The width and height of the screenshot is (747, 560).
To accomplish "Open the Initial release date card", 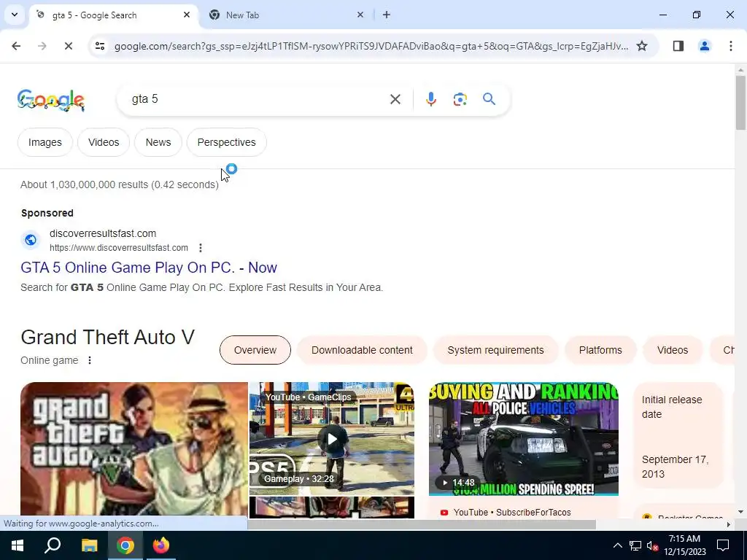I will pos(678,436).
